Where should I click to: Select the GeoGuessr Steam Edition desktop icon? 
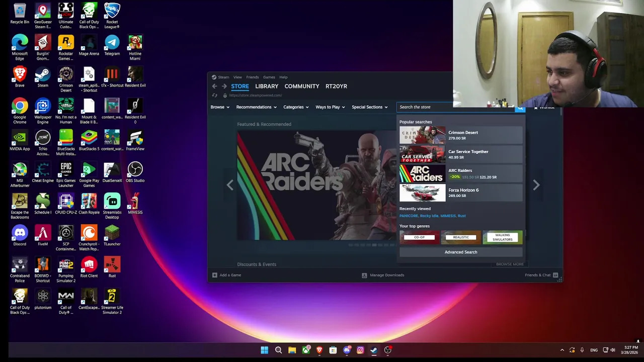(43, 15)
